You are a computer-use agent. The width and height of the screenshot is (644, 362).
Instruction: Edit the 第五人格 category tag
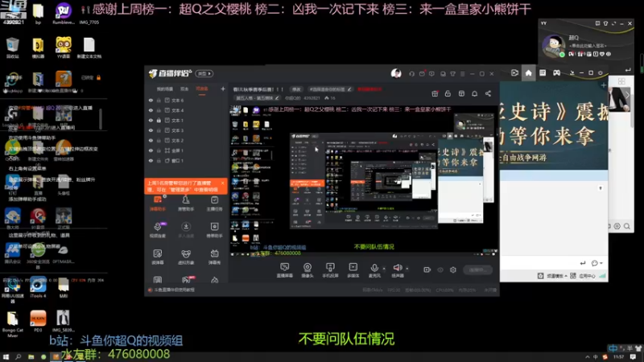pos(258,98)
